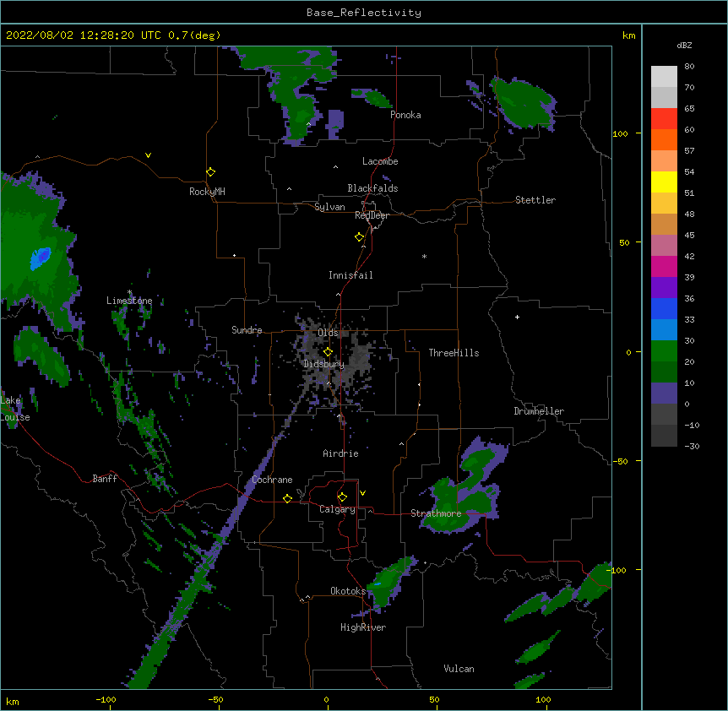Click the yellow marker south of Cochrane
The width and height of the screenshot is (728, 711).
287,498
